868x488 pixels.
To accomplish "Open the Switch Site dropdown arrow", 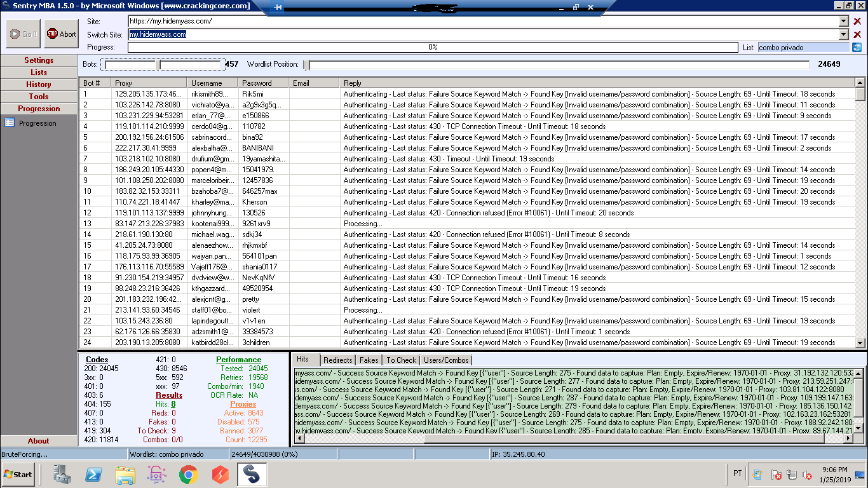I will [844, 34].
